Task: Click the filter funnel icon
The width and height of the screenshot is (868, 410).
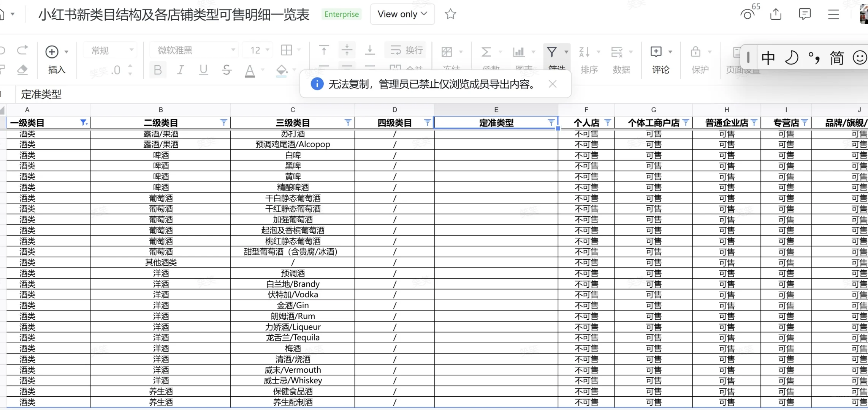Action: click(x=552, y=52)
